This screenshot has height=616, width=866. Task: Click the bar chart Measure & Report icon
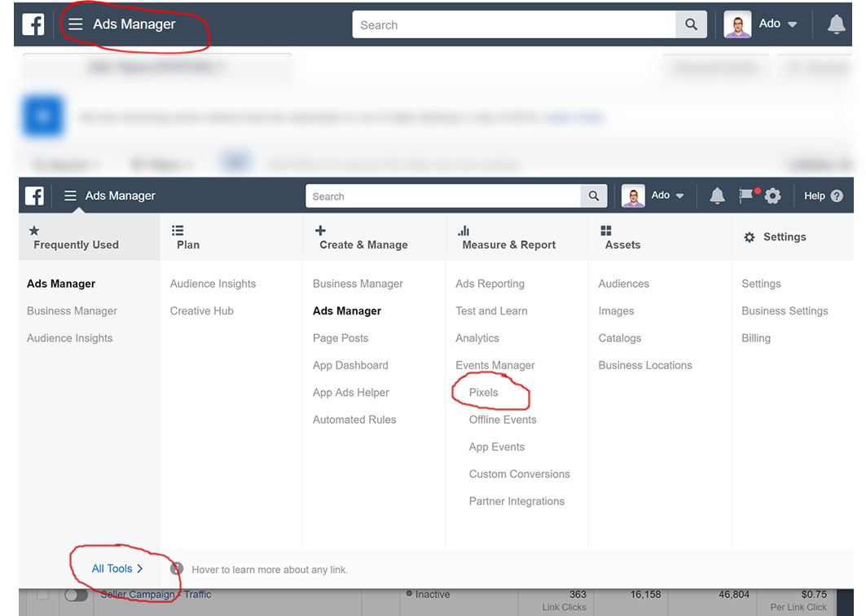(x=464, y=231)
